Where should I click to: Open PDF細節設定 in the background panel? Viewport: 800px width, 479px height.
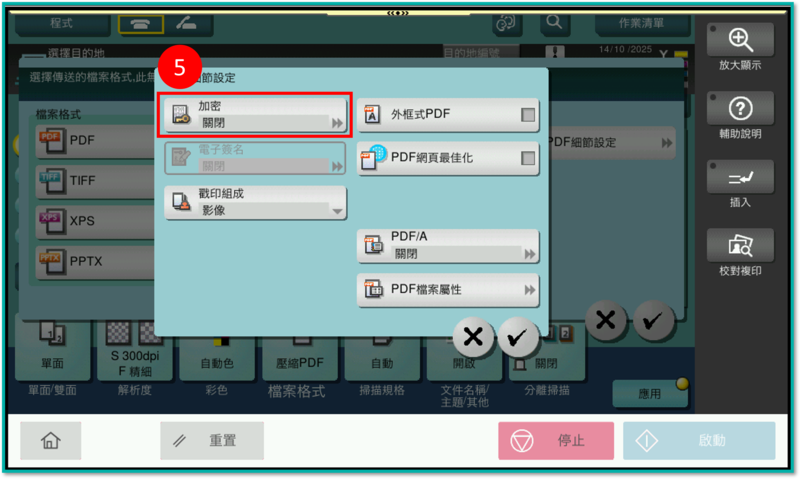(x=611, y=143)
